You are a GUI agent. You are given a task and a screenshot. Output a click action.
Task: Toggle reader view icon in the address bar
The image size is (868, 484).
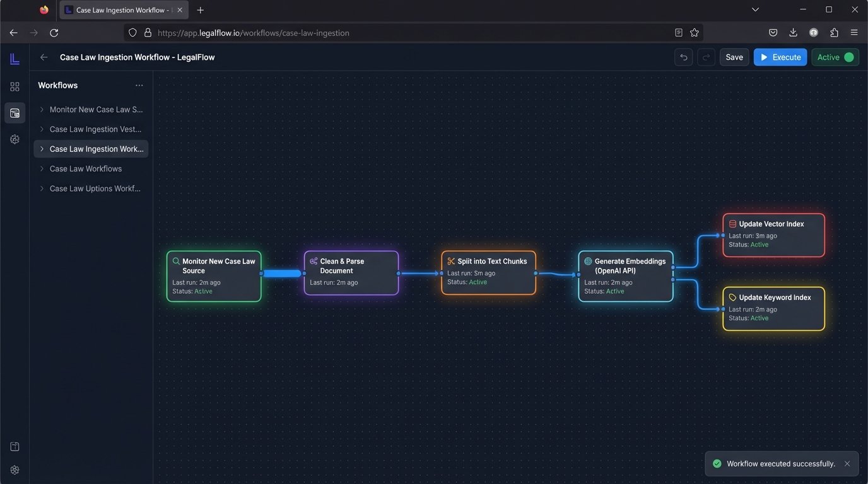tap(678, 32)
